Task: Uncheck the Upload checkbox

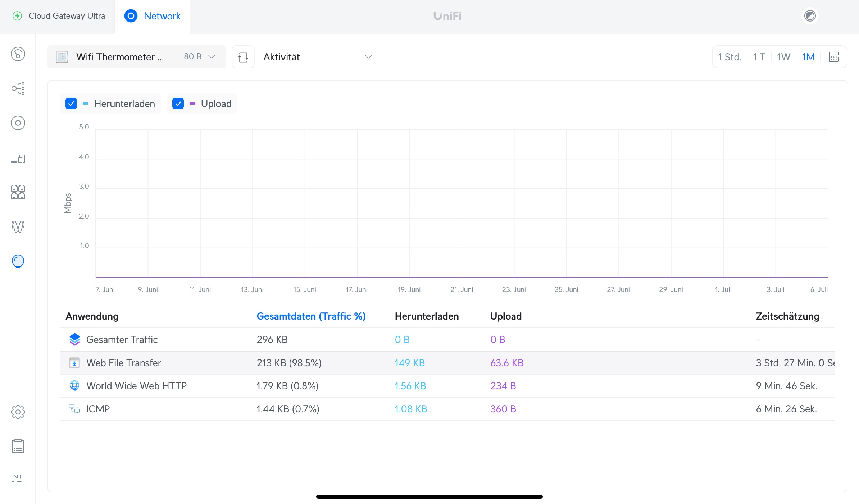Action: (178, 104)
